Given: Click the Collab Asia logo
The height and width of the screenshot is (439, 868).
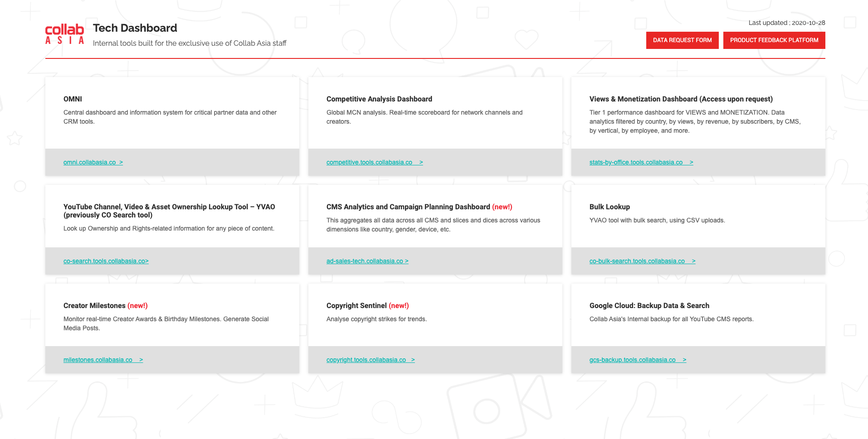Looking at the screenshot, I should click(64, 34).
